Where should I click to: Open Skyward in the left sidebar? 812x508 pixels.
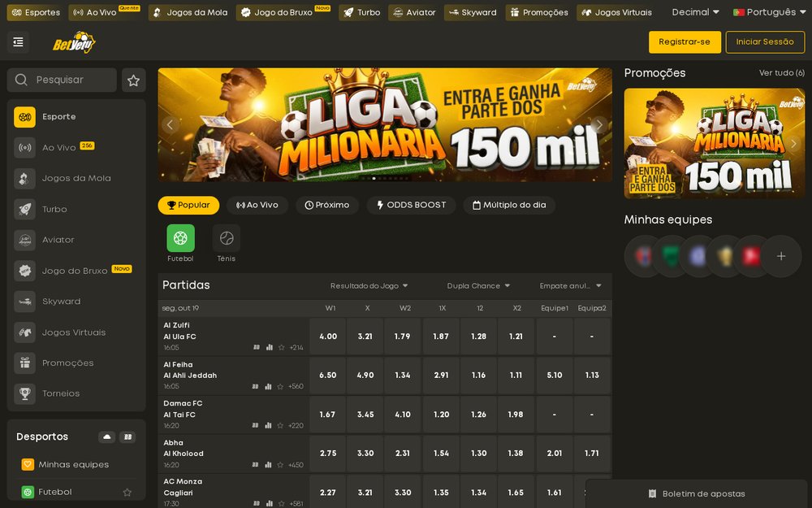tap(76, 302)
